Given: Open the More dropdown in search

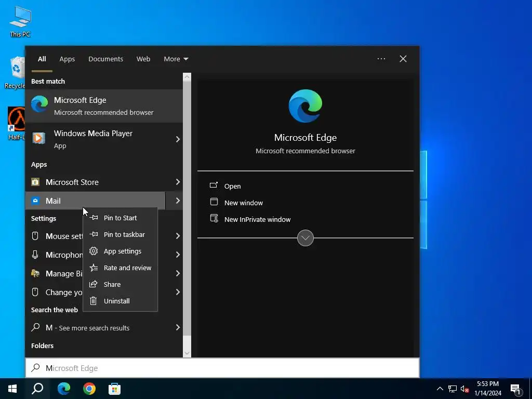Looking at the screenshot, I should [176, 59].
